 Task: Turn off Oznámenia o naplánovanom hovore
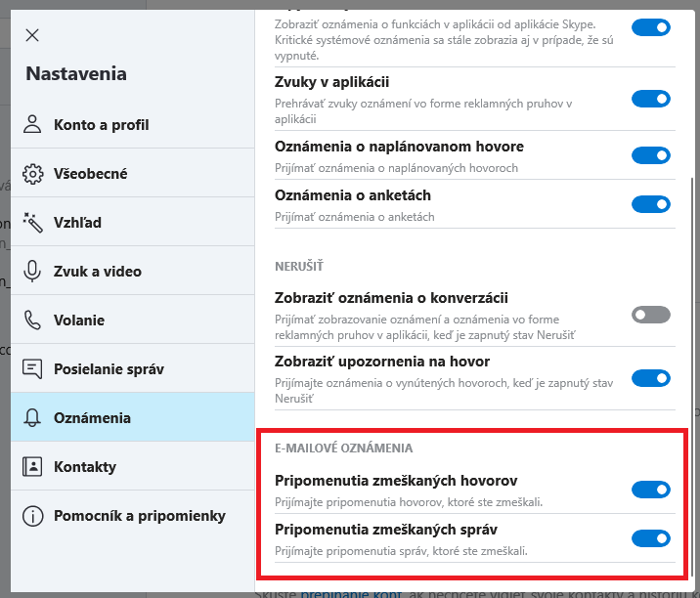pos(651,155)
